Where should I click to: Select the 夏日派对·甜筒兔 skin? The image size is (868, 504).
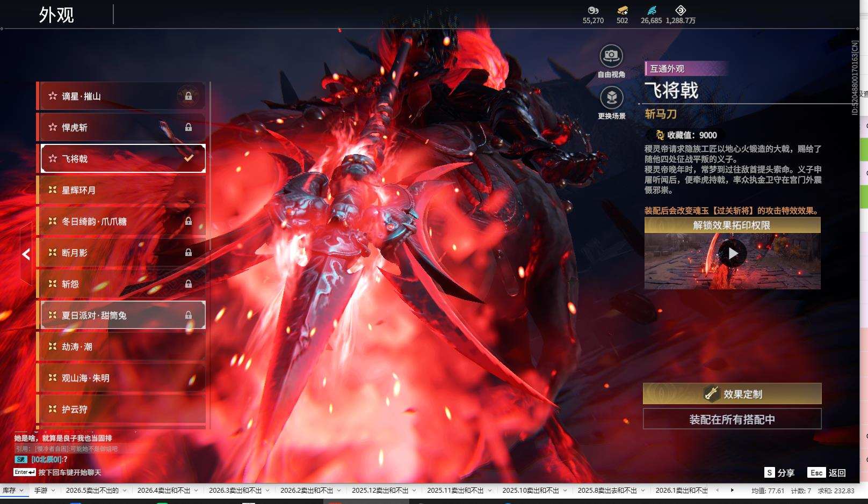[123, 315]
